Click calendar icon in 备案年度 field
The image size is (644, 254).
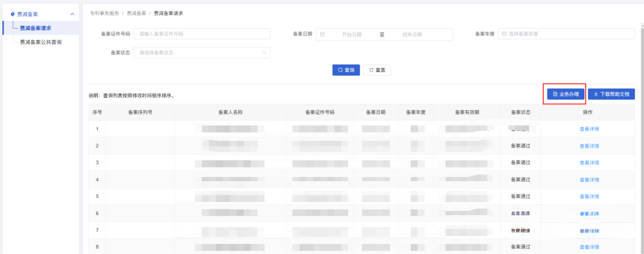pos(504,34)
